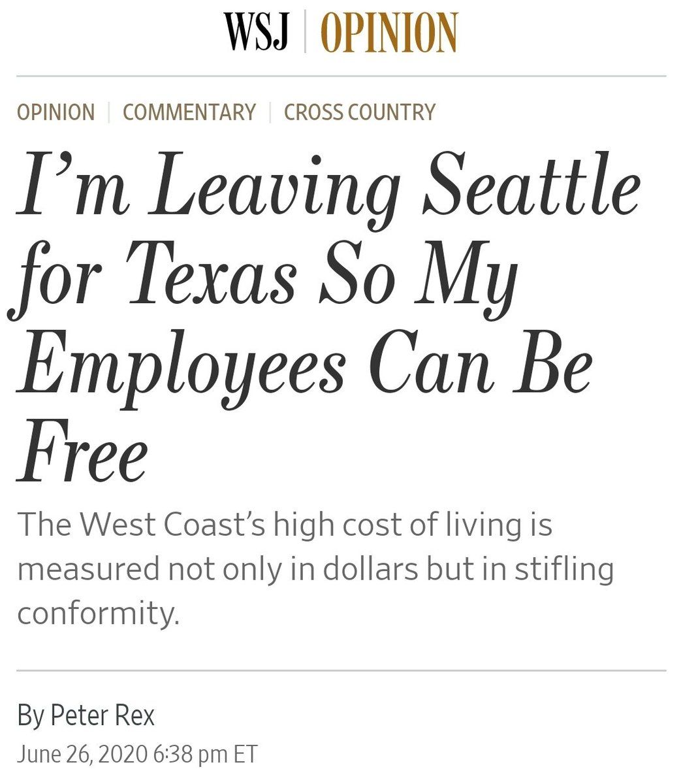Click the divider between WSJ and OPINION logos
This screenshot has height=784, width=681.
tap(304, 32)
